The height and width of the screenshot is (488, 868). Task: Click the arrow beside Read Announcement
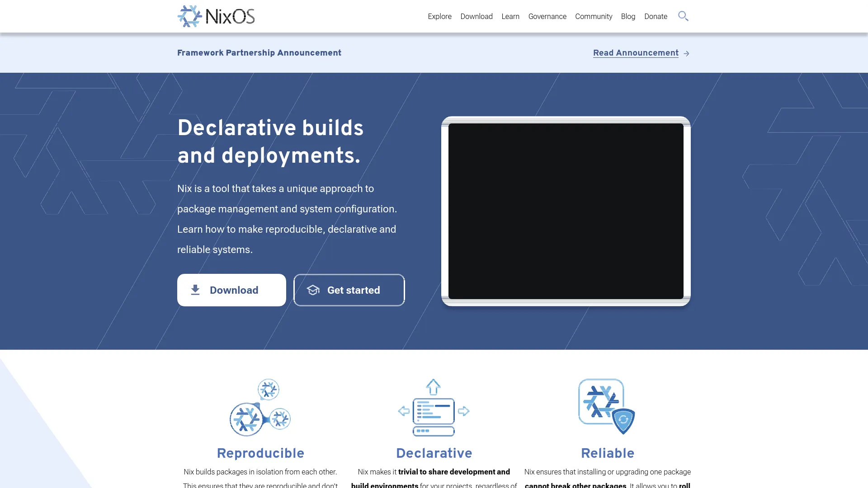coord(686,53)
